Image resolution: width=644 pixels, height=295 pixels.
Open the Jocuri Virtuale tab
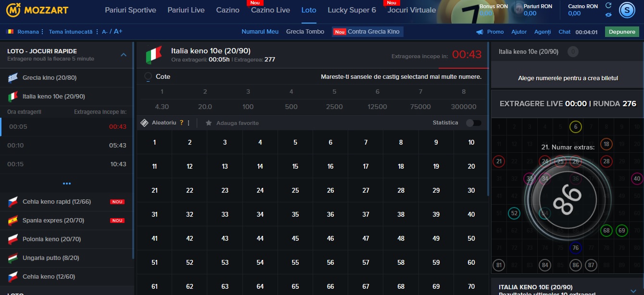(x=412, y=10)
